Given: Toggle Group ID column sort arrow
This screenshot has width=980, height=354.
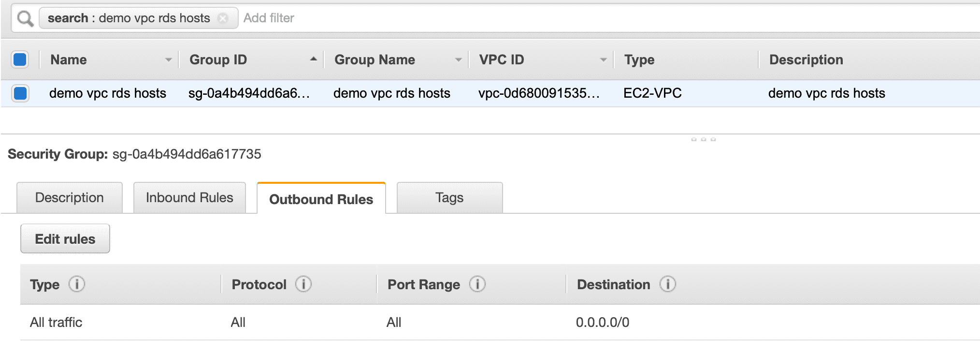Looking at the screenshot, I should pyautogui.click(x=313, y=59).
